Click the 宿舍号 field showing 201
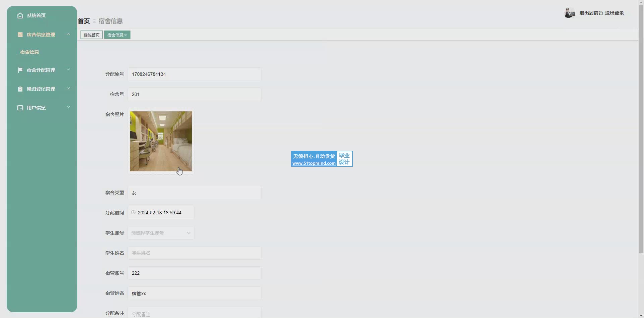 (194, 94)
